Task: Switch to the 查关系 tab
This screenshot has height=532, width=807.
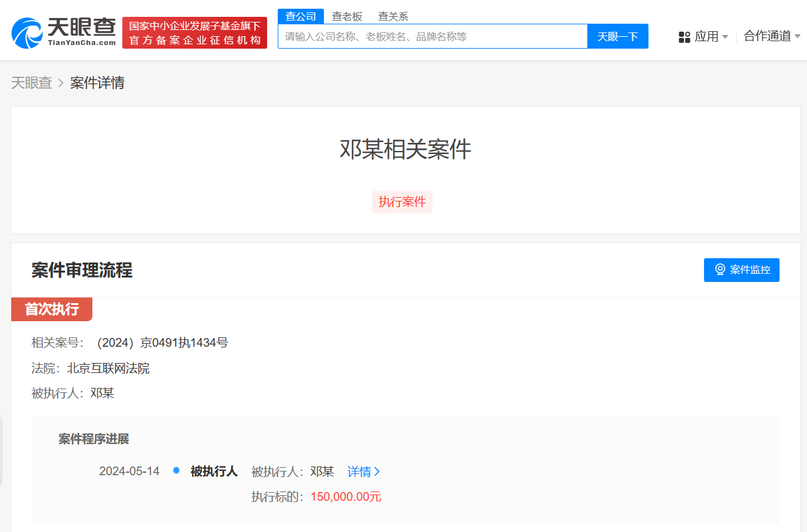Action: [x=393, y=16]
